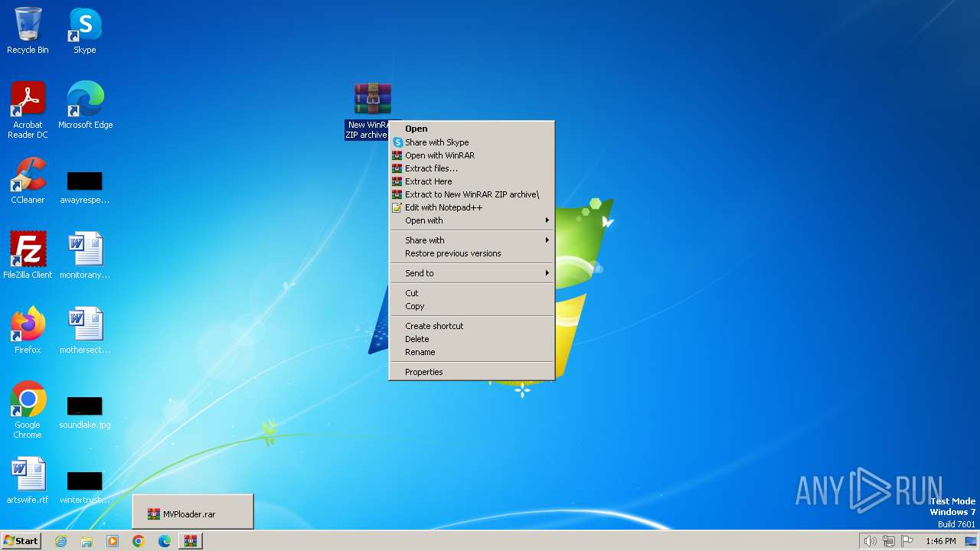Click the Show desktop tray icon

pos(971,541)
